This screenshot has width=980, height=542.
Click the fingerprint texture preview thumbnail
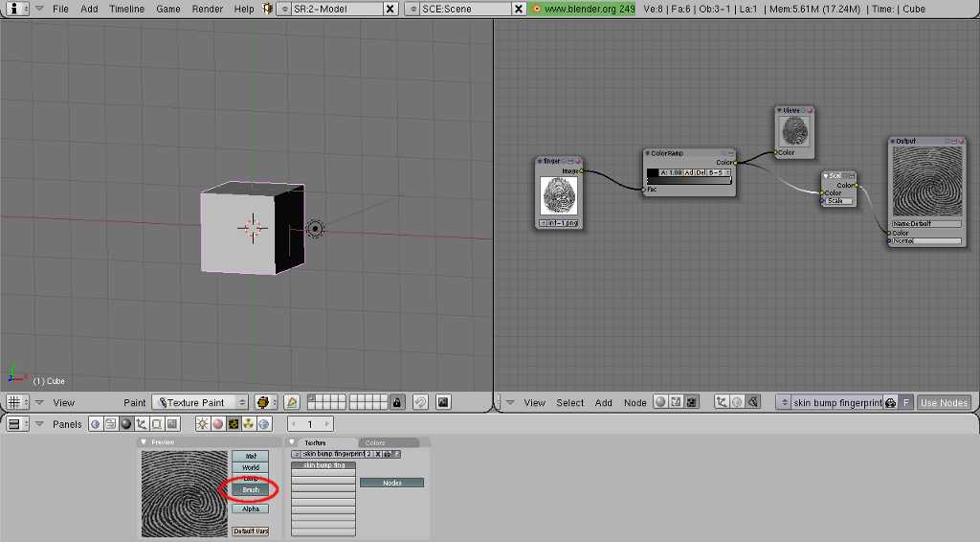(x=185, y=494)
